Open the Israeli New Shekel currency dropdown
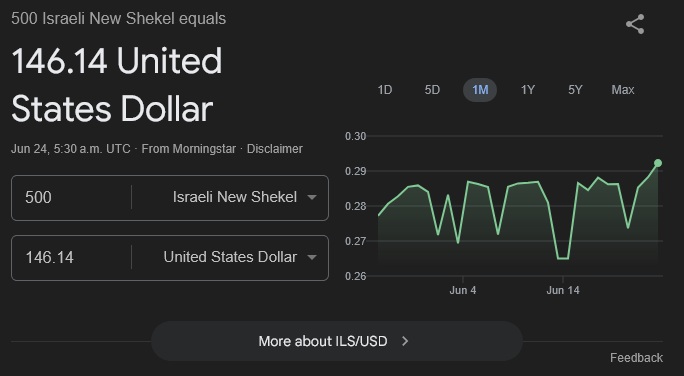The image size is (684, 376). click(x=230, y=198)
